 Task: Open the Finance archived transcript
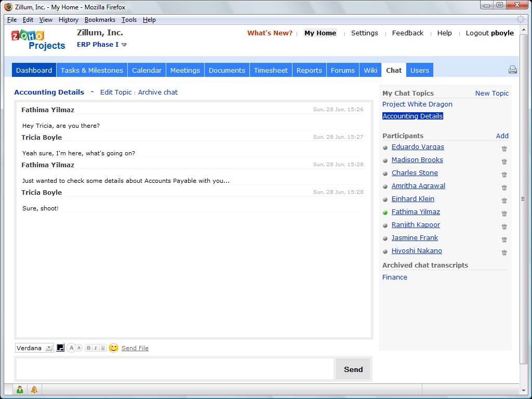(x=394, y=277)
